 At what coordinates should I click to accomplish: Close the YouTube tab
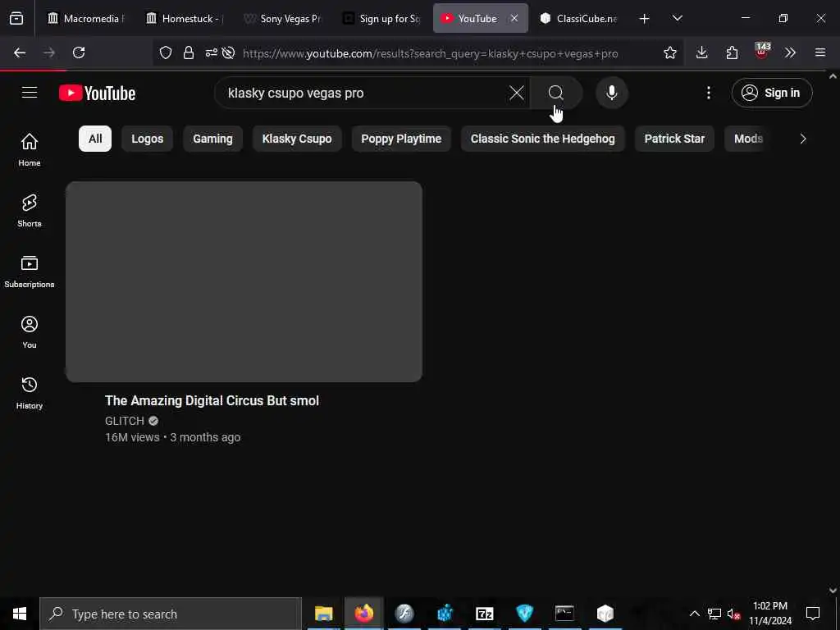pyautogui.click(x=514, y=18)
